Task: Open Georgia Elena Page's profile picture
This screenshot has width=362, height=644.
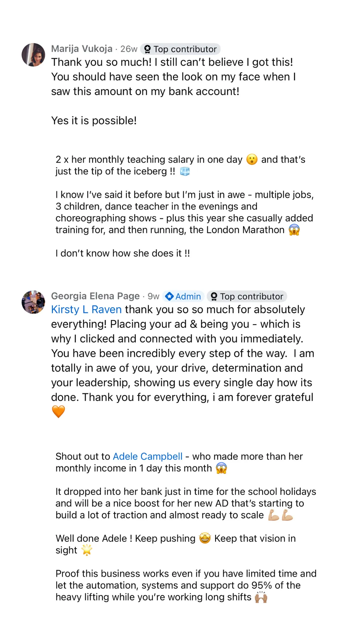Action: tap(34, 302)
